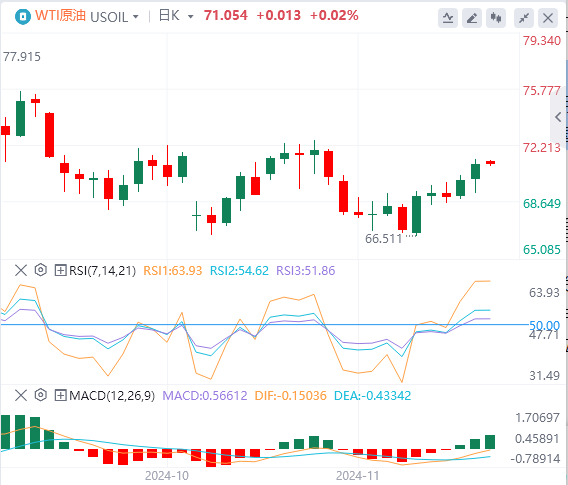Remove the MACD indicator panel
Image resolution: width=568 pixels, height=485 pixels.
click(21, 395)
